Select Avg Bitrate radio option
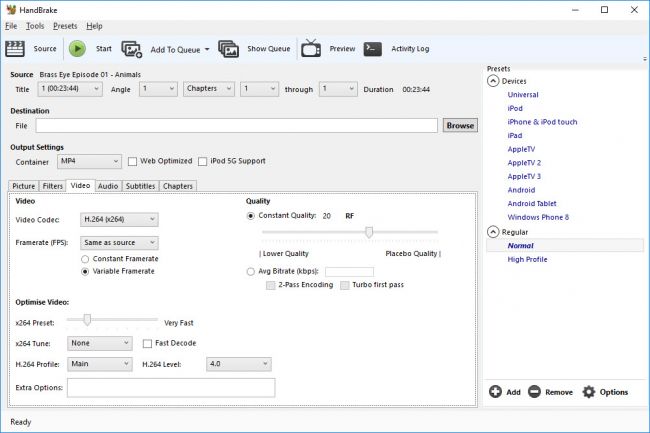650x433 pixels. [250, 271]
